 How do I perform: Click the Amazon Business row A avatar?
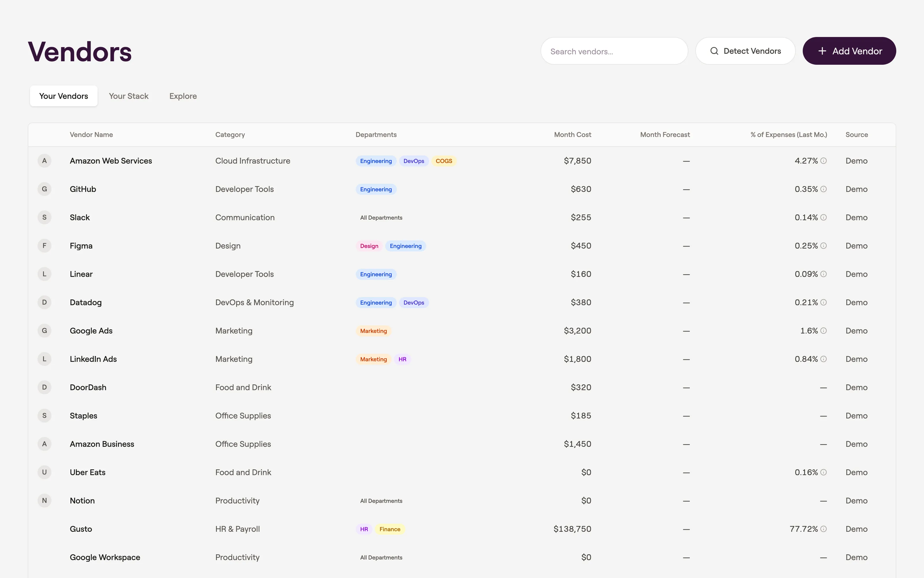[44, 444]
